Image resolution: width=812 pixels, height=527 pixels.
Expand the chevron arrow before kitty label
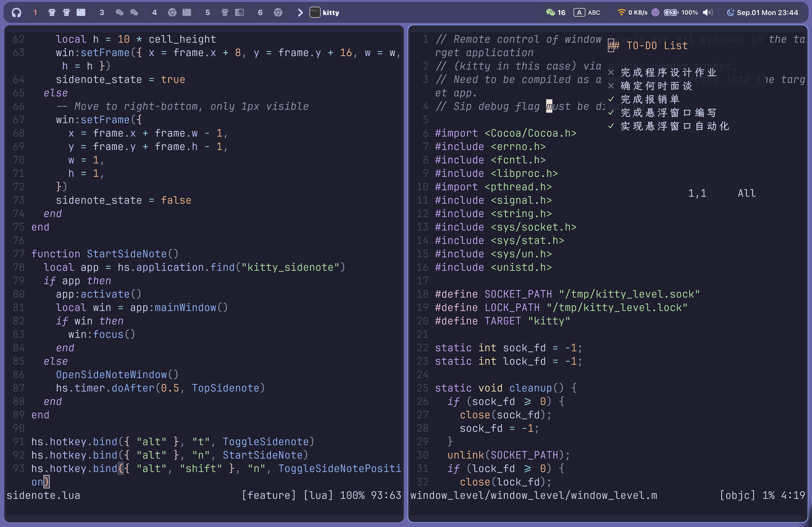tap(300, 13)
